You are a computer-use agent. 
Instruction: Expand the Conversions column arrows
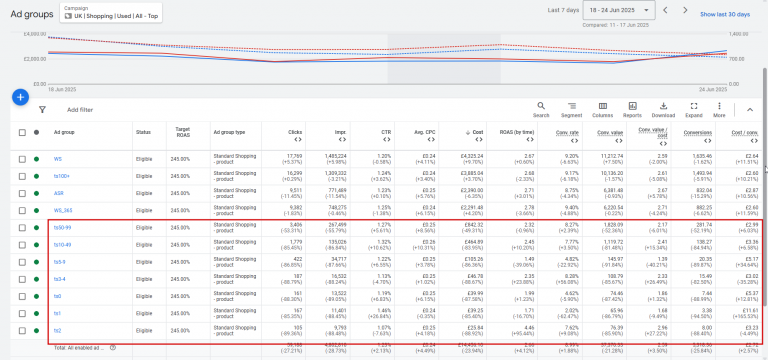707,141
